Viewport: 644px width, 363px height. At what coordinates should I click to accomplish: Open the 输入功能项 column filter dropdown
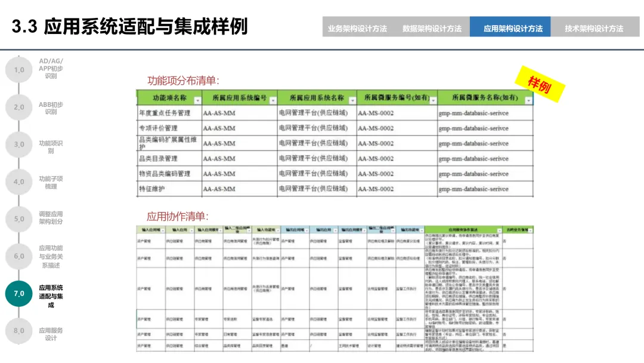pyautogui.click(x=278, y=230)
